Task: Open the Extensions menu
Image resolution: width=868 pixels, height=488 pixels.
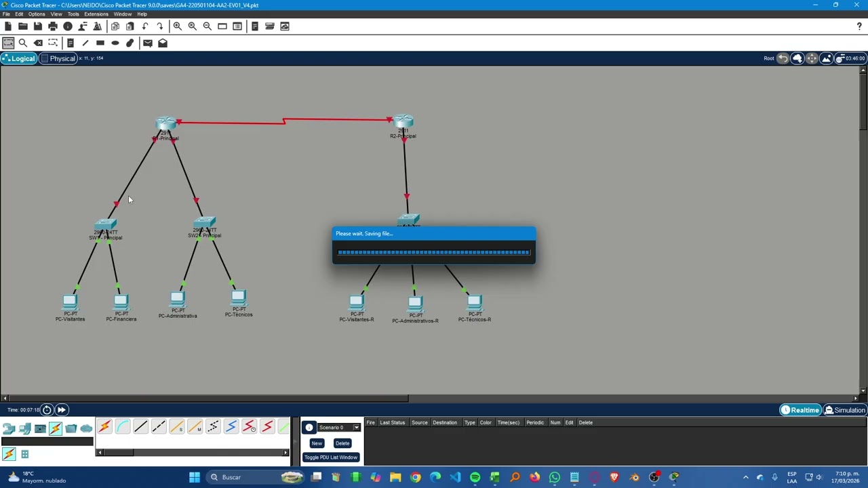Action: point(96,14)
